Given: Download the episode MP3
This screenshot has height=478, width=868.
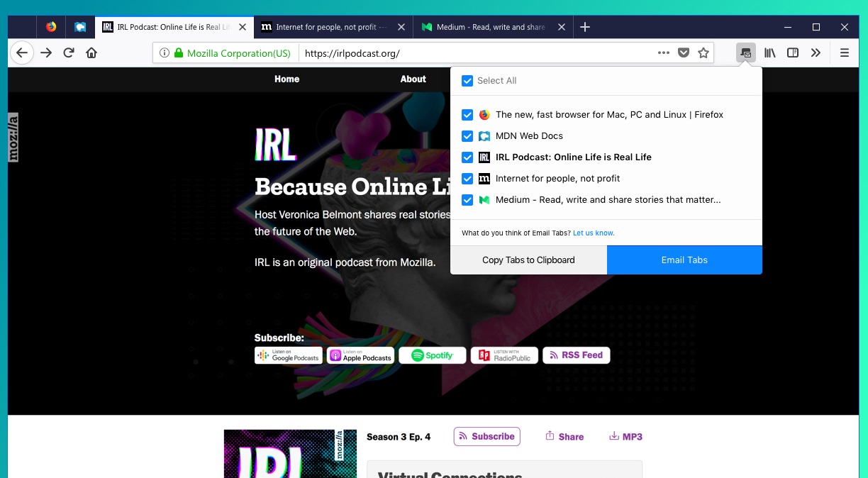Looking at the screenshot, I should click(x=625, y=437).
